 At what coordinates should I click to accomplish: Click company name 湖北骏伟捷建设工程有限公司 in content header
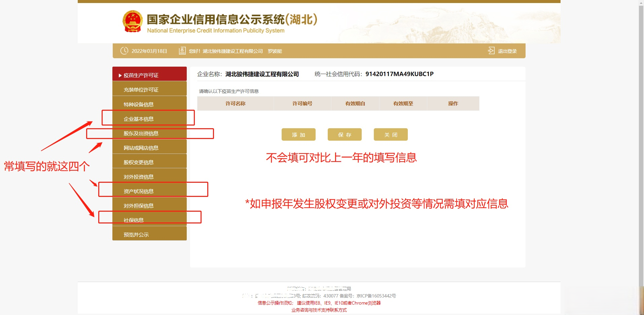262,74
